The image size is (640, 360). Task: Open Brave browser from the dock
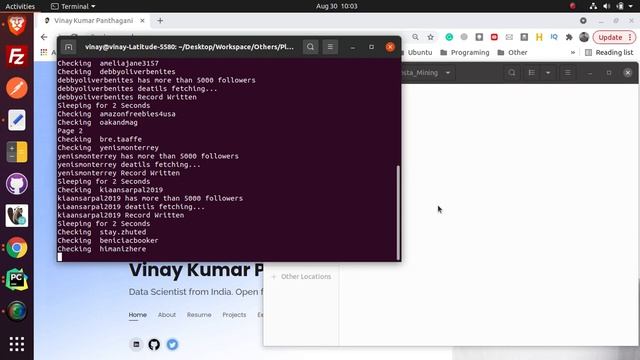click(x=17, y=24)
